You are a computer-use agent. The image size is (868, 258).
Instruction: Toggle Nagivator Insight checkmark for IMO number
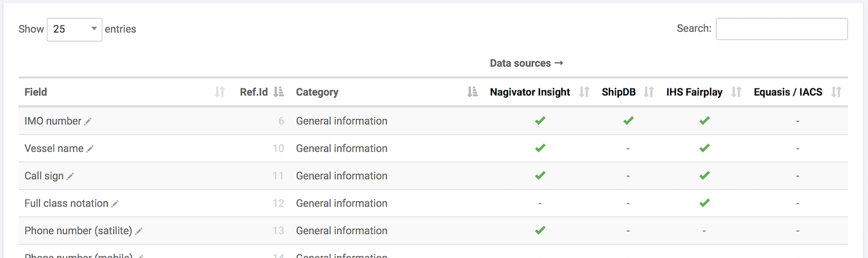(540, 121)
